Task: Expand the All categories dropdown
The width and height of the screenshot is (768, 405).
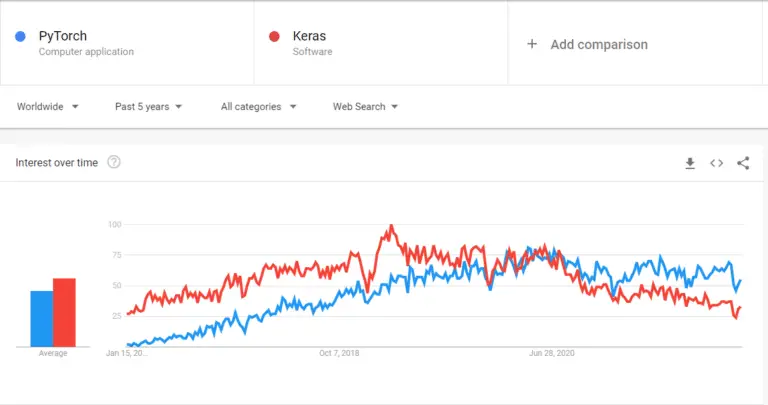Action: point(259,107)
